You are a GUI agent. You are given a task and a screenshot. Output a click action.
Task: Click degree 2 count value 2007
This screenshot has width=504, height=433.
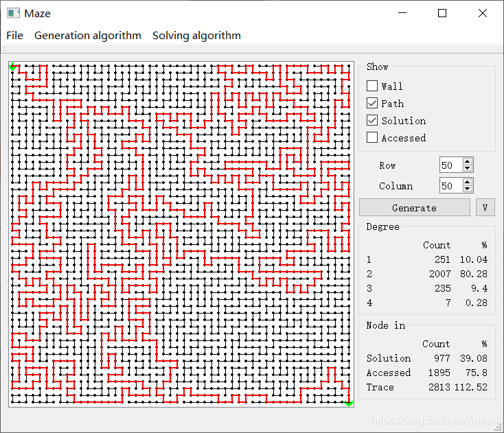tap(439, 274)
